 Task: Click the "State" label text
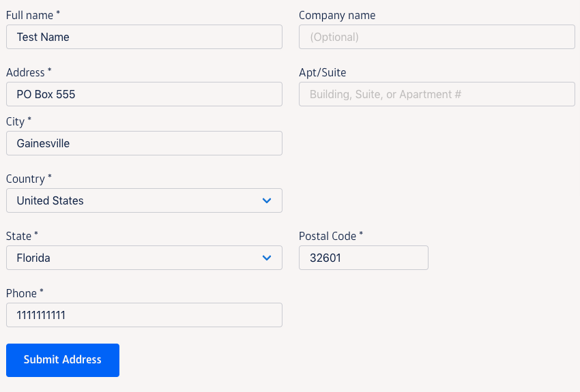pyautogui.click(x=18, y=236)
